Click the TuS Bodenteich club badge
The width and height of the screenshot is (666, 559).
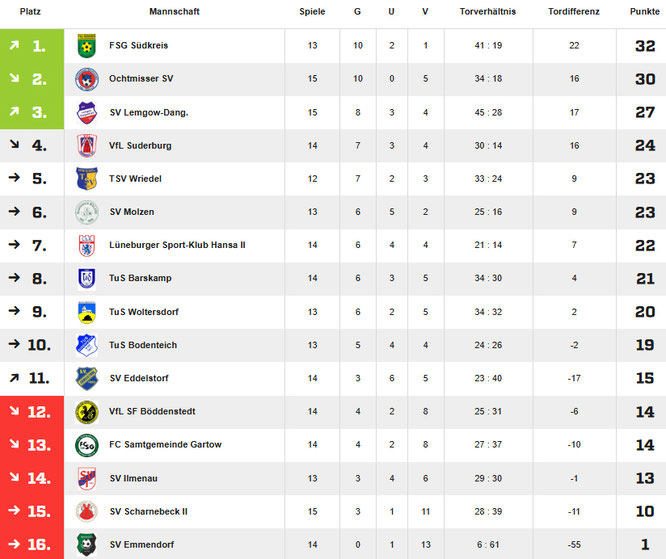pos(87,345)
